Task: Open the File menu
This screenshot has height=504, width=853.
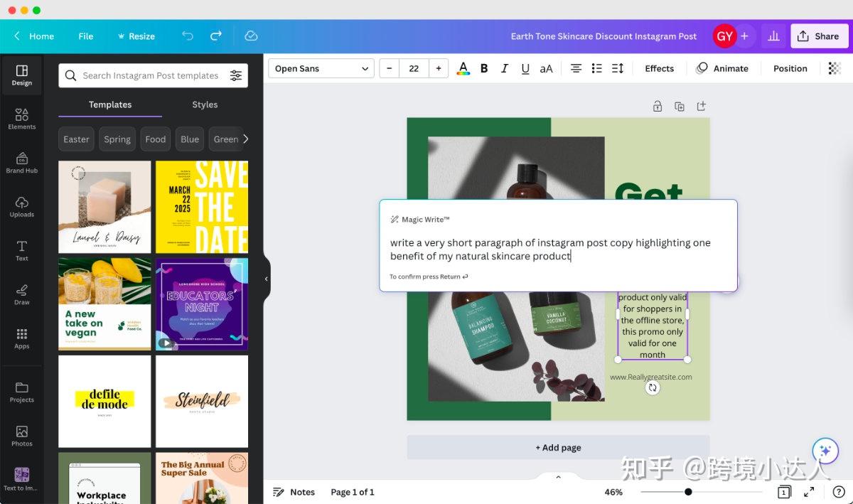Action: tap(85, 36)
